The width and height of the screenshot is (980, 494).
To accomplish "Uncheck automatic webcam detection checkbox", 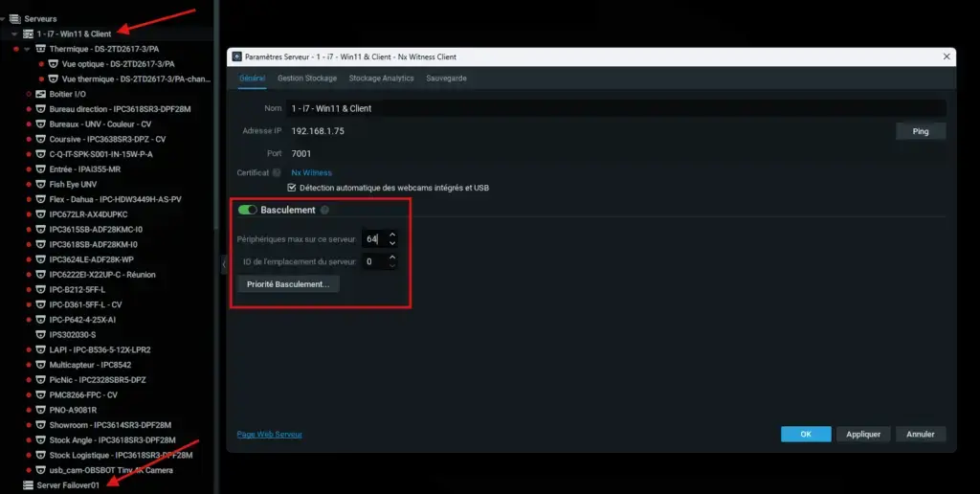I will pos(292,188).
